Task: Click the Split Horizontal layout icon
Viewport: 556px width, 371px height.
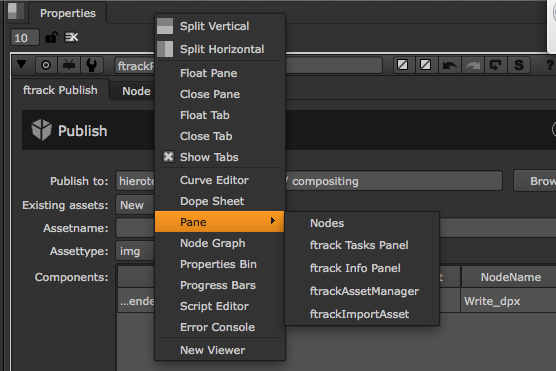Action: point(165,49)
